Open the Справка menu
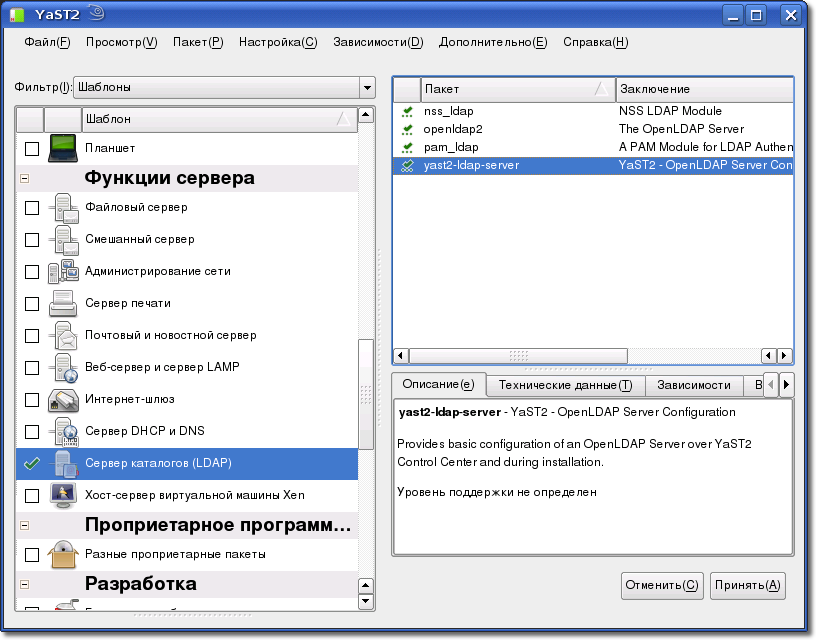This screenshot has height=640, width=816. pos(596,42)
